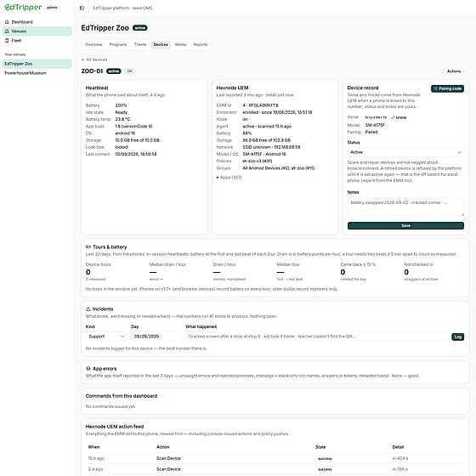This screenshot has width=476, height=476.
Task: Click the Log incident button
Action: (x=458, y=337)
